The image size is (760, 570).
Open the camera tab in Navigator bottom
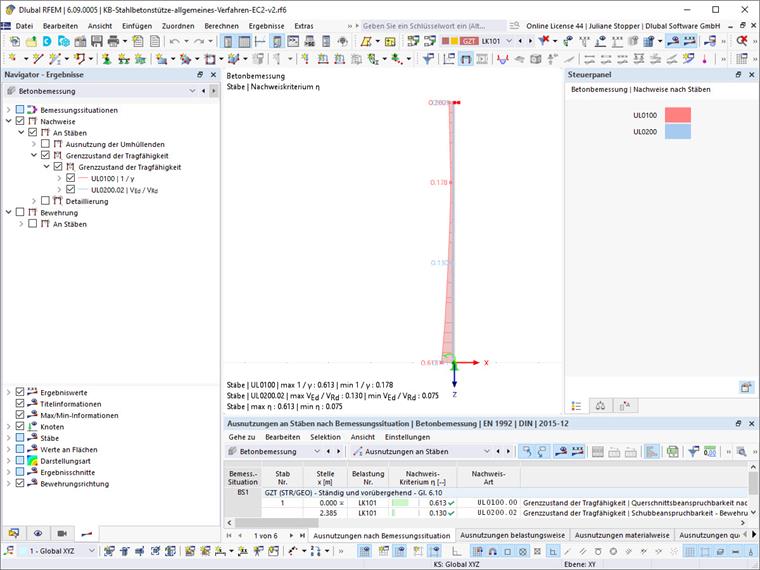point(62,533)
